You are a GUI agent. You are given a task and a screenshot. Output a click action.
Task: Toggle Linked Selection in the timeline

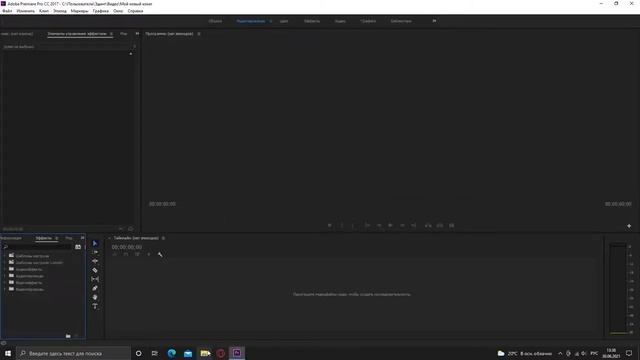tap(138, 255)
